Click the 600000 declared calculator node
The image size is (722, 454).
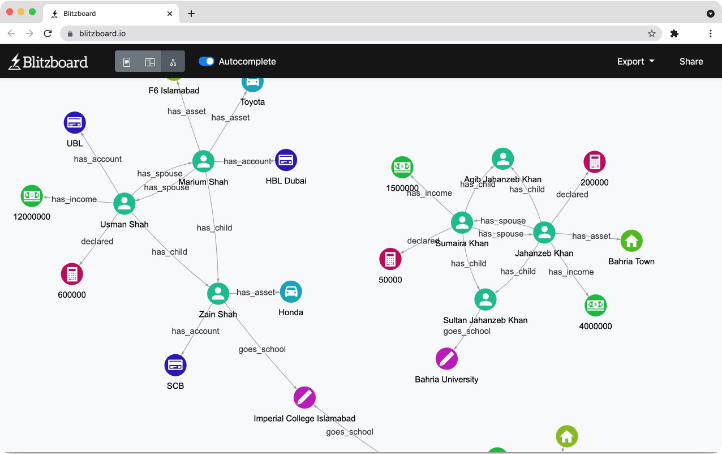click(72, 274)
